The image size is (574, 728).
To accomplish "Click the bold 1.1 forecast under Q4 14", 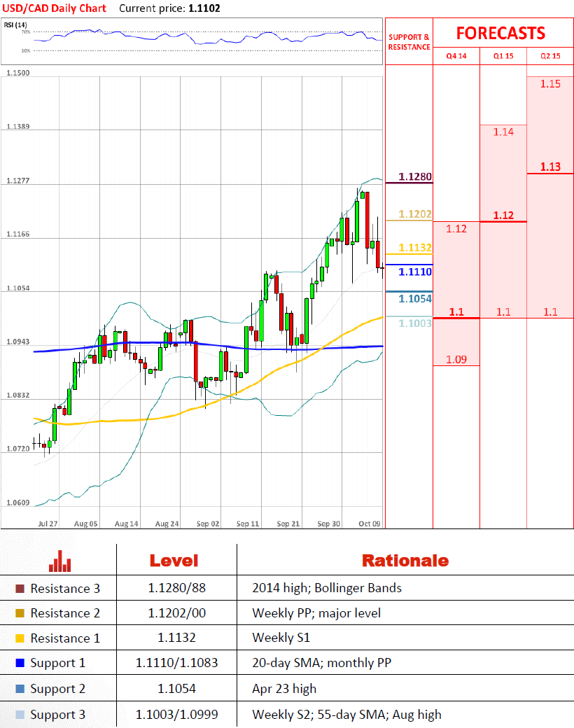I will click(x=456, y=312).
